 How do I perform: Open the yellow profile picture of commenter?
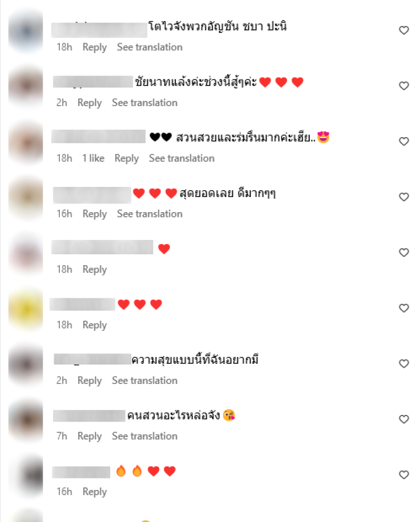click(26, 309)
